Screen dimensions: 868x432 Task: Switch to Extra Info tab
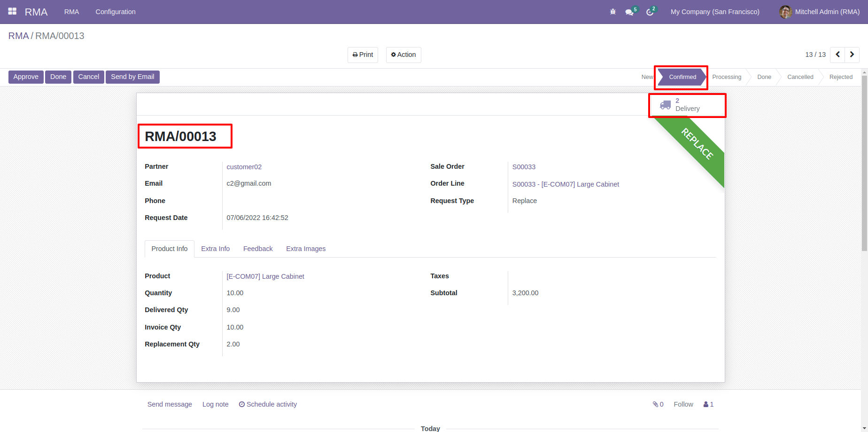216,249
